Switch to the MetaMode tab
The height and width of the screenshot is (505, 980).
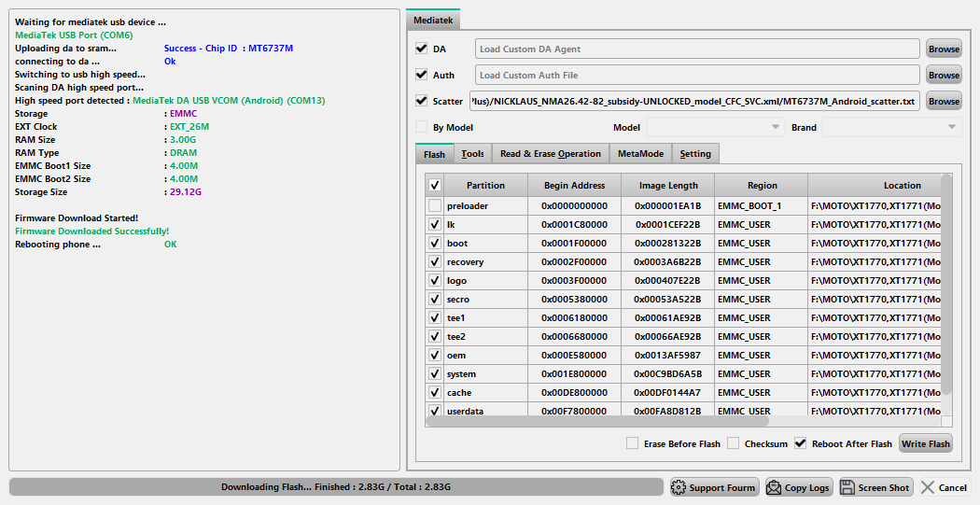coord(640,154)
